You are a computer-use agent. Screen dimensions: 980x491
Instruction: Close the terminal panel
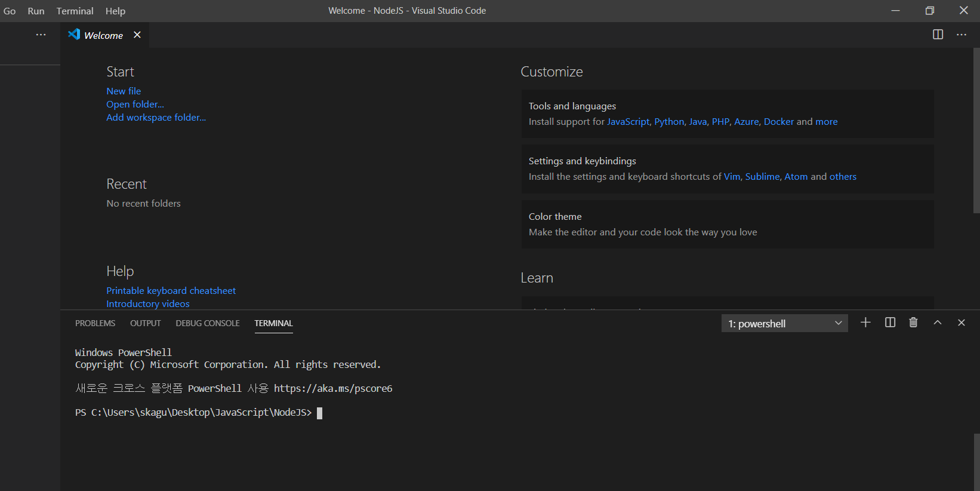point(961,323)
